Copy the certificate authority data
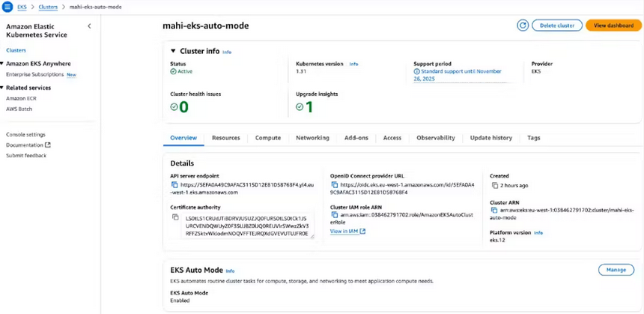This screenshot has height=314, width=644. point(175,217)
